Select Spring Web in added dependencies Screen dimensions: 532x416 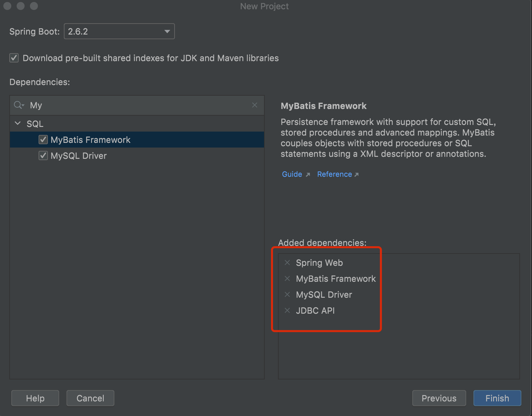pos(319,262)
